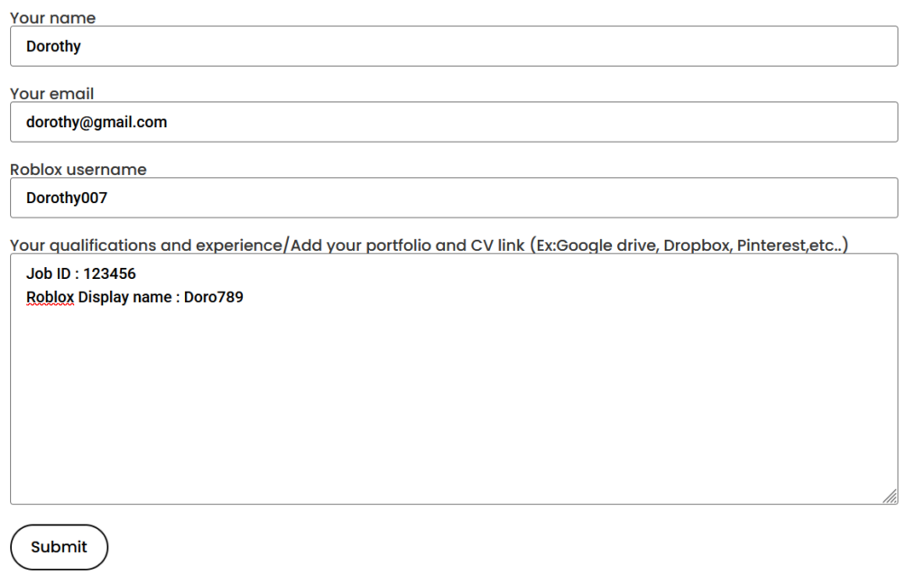Image resolution: width=924 pixels, height=575 pixels.
Task: Place cursor in "dorothy@gmail.com" text
Action: pos(97,122)
